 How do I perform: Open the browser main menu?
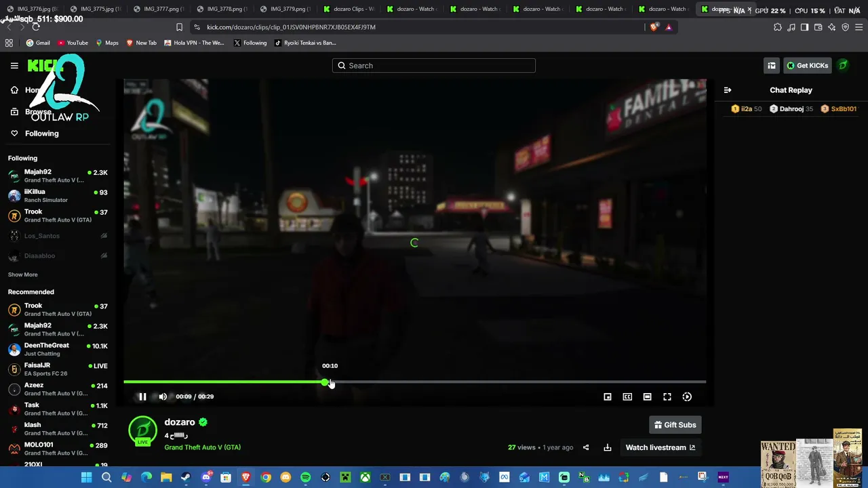tap(859, 27)
